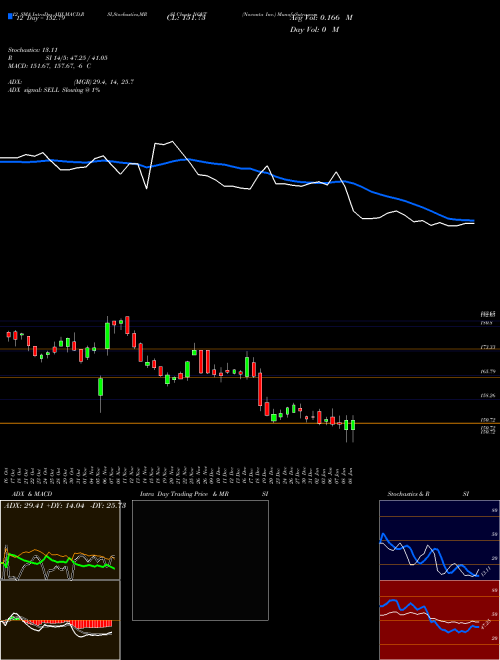
Task: Click the MACD histogram mini chart
Action: tap(60, 620)
